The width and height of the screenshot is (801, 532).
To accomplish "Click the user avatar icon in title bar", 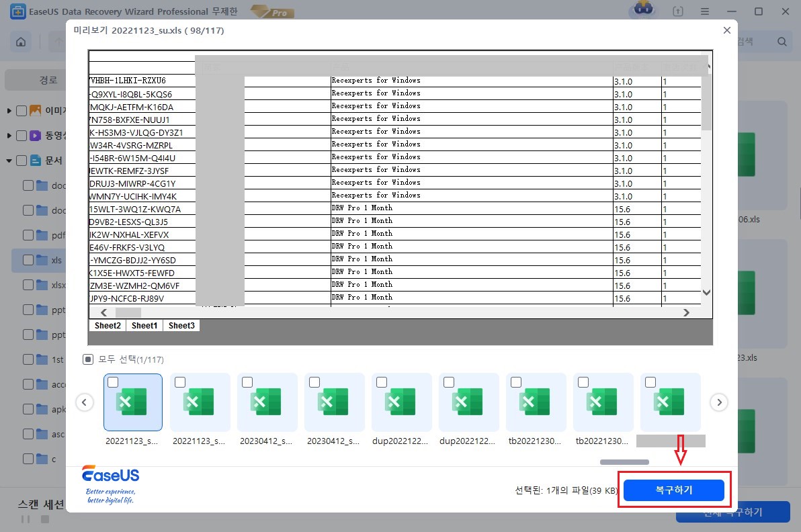I will pos(643,9).
